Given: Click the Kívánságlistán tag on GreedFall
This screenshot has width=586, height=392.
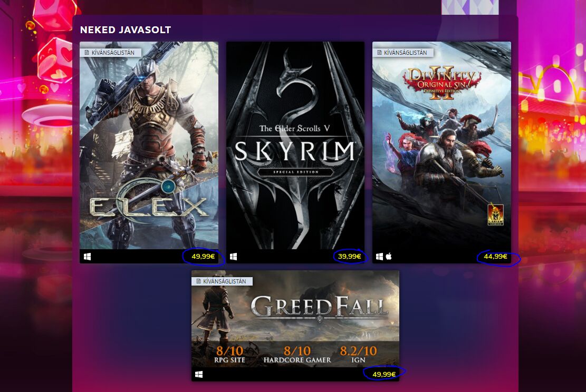Looking at the screenshot, I should coord(222,281).
